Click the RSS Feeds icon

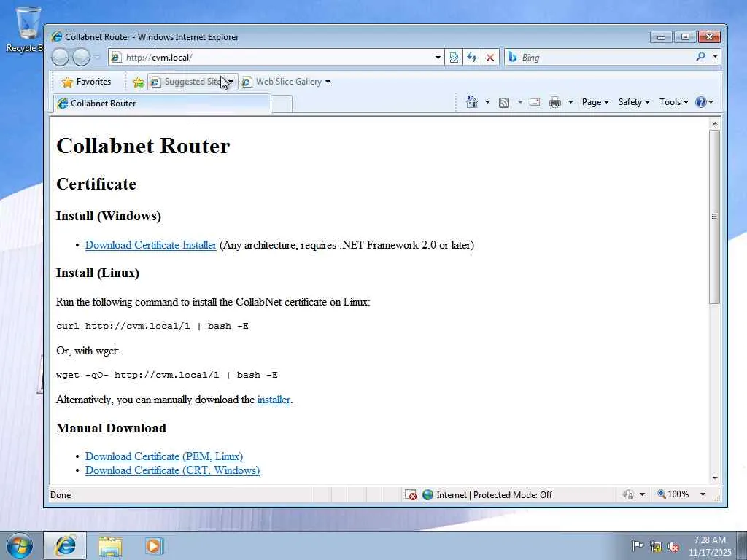point(504,102)
